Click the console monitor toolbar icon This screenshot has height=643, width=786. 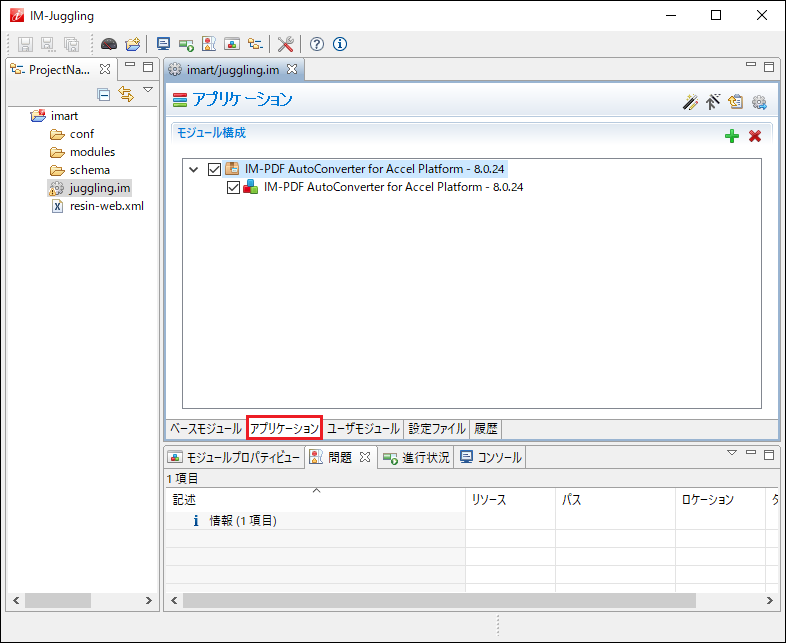coord(163,44)
